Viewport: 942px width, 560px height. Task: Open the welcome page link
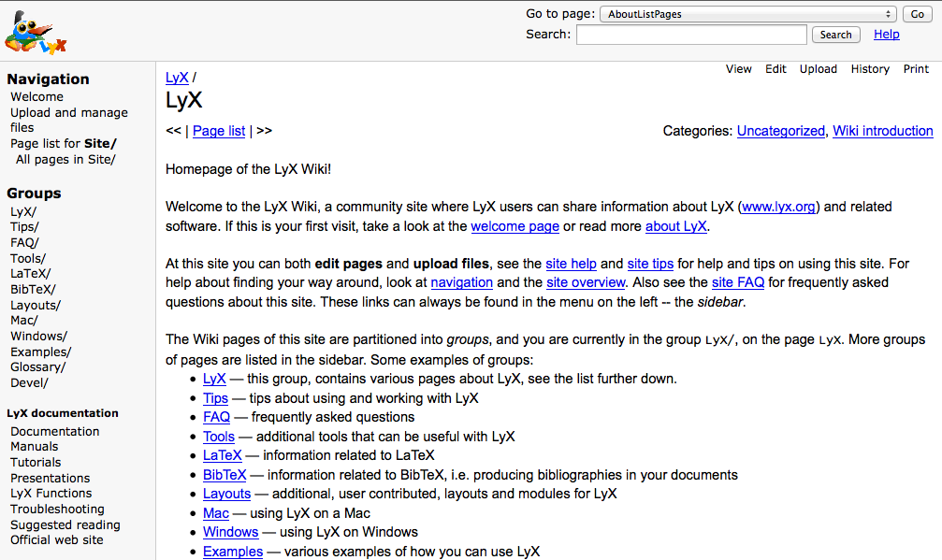514,226
